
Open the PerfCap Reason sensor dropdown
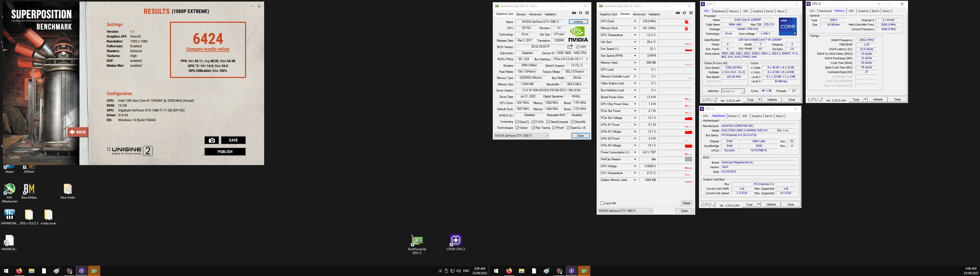[634, 159]
